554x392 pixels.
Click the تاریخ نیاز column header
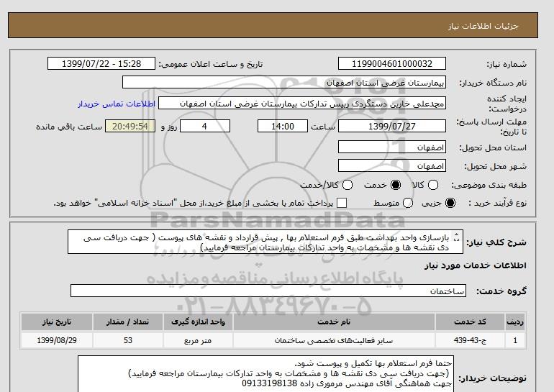[x=57, y=322]
